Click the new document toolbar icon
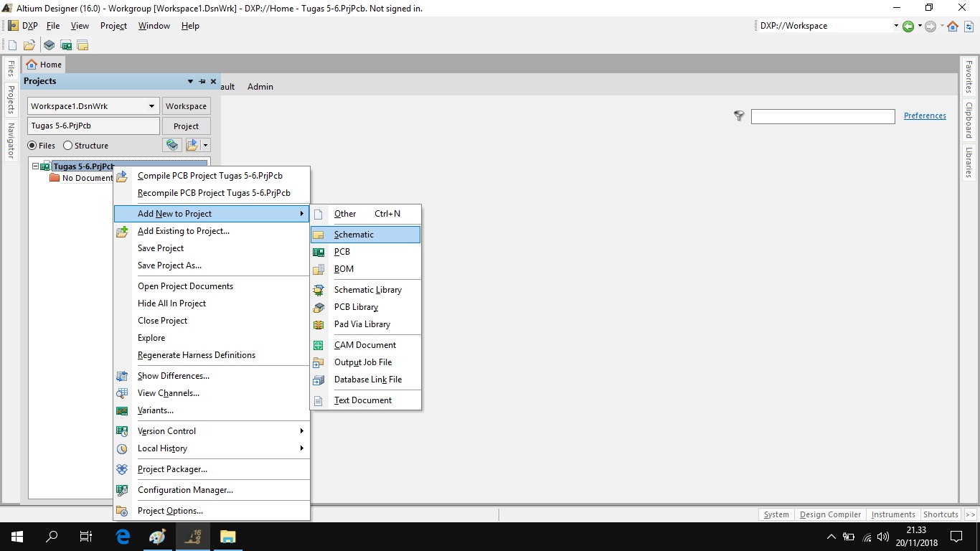980x551 pixels. click(12, 45)
